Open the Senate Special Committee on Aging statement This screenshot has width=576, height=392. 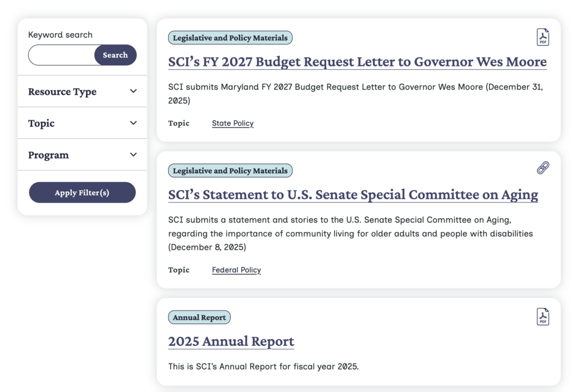tap(352, 195)
